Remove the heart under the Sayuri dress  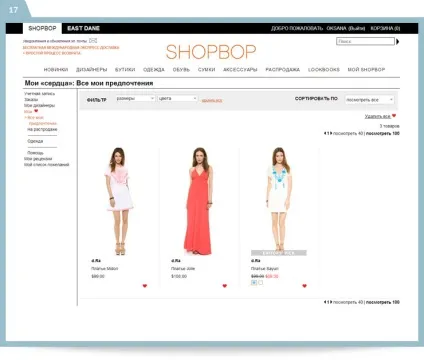(x=304, y=286)
